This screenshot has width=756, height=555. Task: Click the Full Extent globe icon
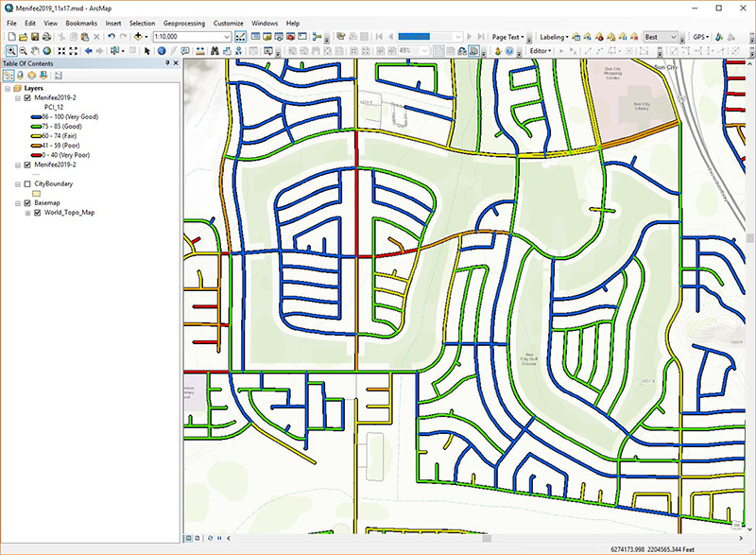pyautogui.click(x=45, y=50)
